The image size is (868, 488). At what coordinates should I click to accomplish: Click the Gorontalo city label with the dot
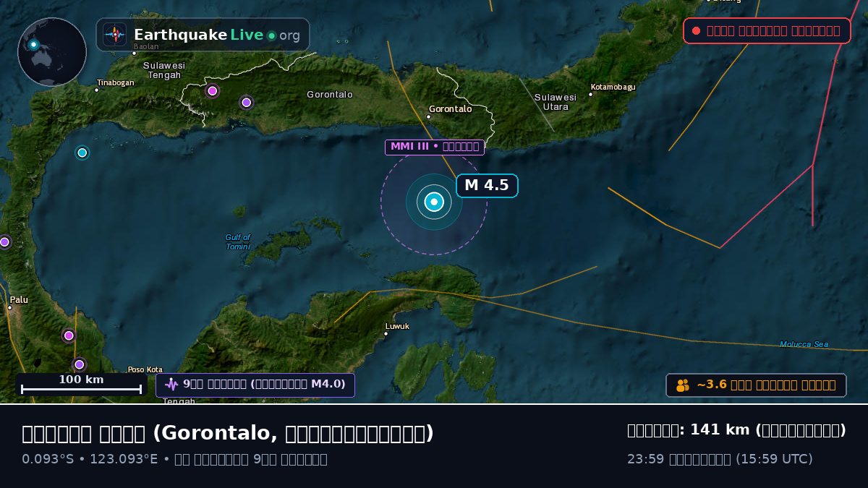pos(448,110)
